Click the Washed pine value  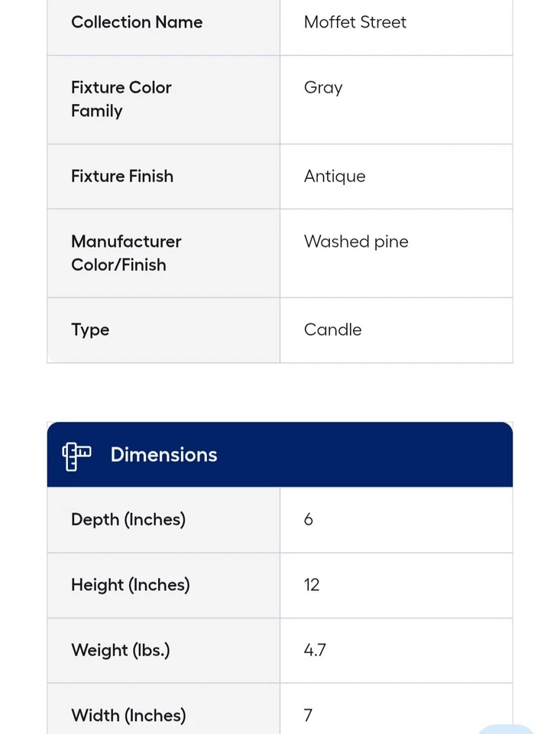356,242
